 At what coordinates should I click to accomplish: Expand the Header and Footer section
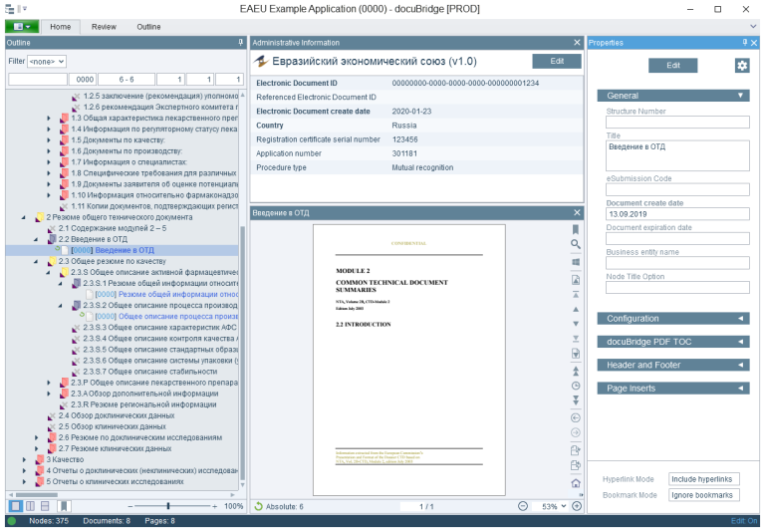[672, 365]
